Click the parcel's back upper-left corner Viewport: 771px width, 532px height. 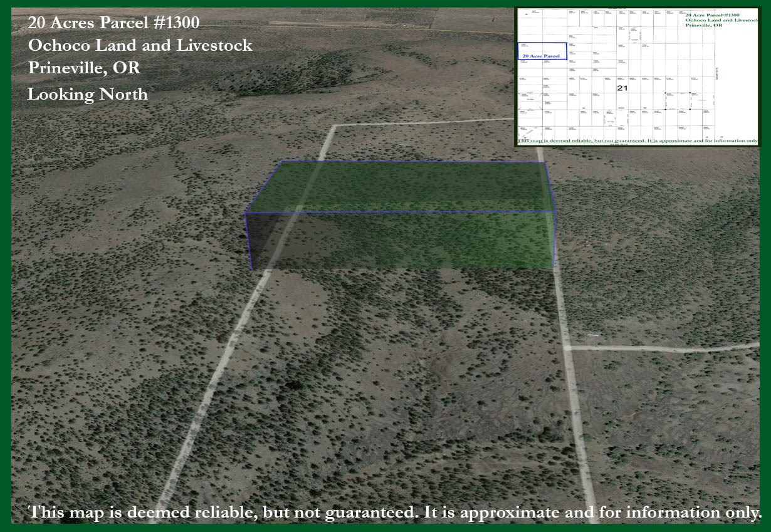point(281,162)
